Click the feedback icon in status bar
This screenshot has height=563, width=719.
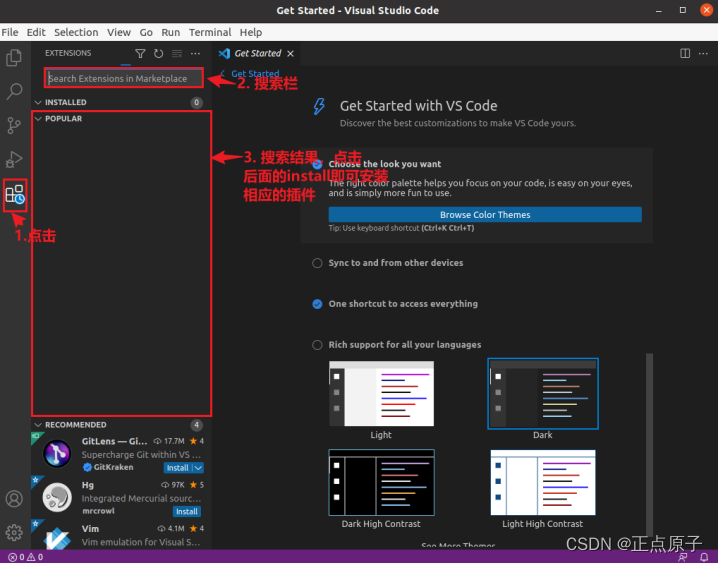tap(683, 557)
